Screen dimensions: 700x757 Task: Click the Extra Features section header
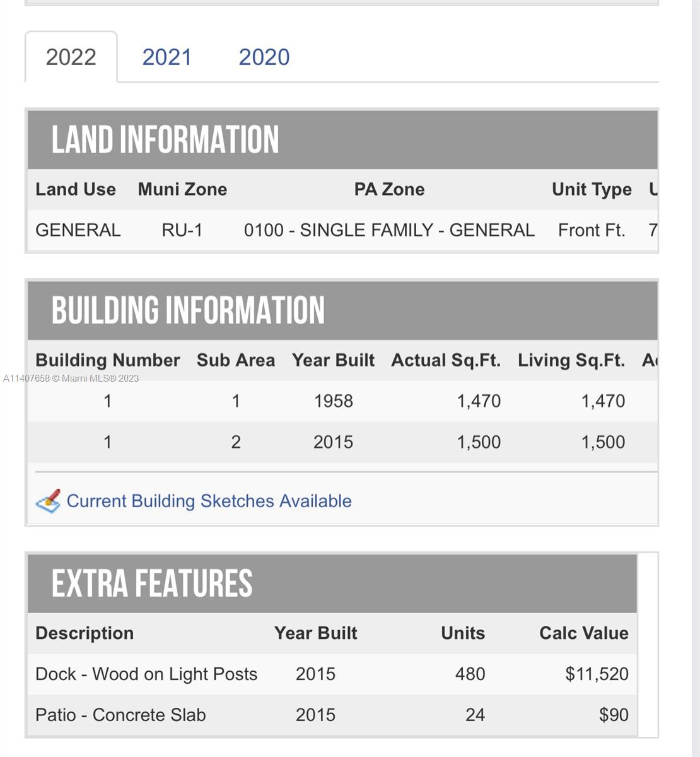pos(152,584)
